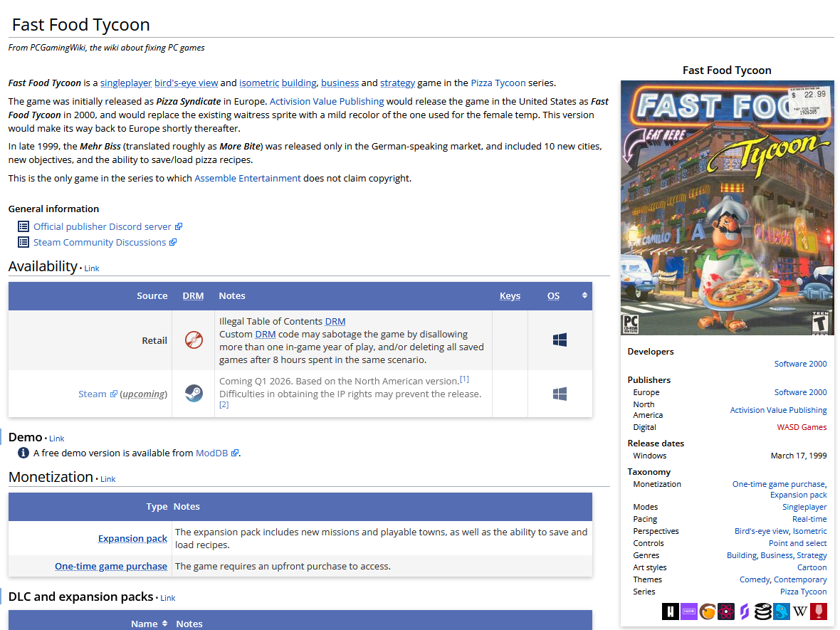Click the Steam DRM icon
The width and height of the screenshot is (840, 630).
click(194, 394)
